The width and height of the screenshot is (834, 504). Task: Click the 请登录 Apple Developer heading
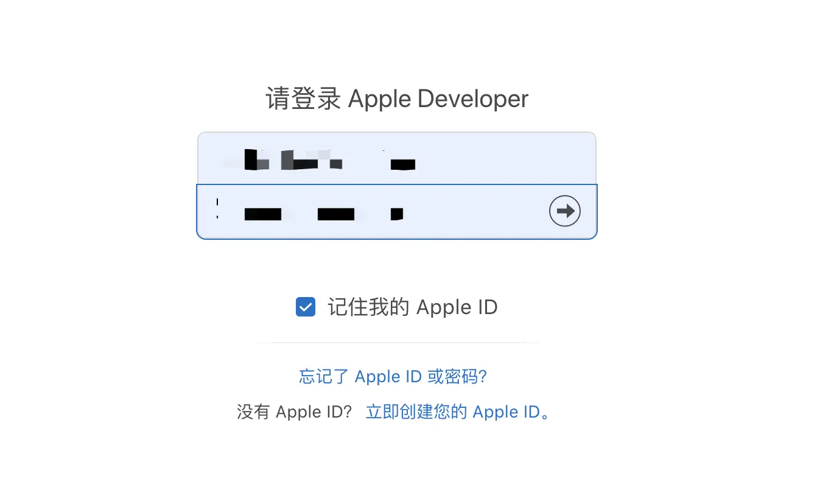pyautogui.click(x=397, y=99)
